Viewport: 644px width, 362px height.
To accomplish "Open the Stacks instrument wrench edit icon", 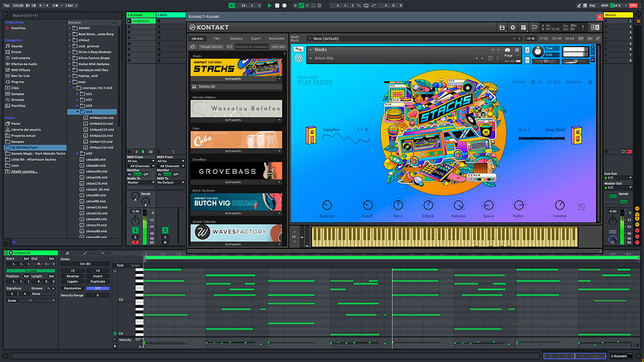I will pos(298,50).
